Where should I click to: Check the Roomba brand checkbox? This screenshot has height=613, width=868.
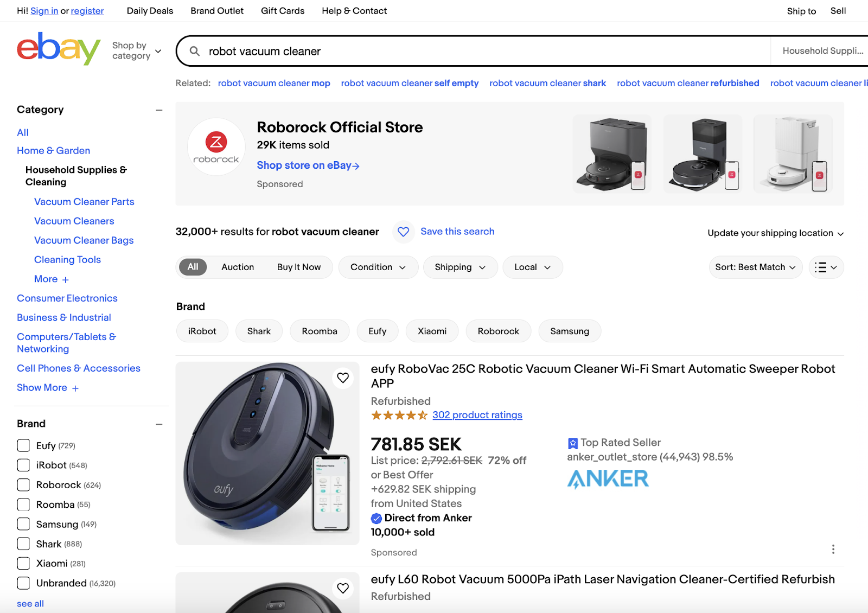23,505
